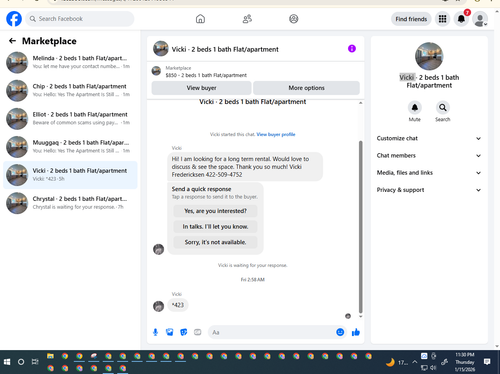
Task: Send quick reply 'In talks. I'll let you know.'
Action: 215,227
